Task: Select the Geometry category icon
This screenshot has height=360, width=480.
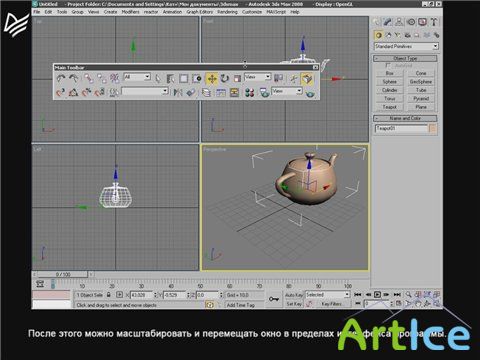Action: (378, 35)
